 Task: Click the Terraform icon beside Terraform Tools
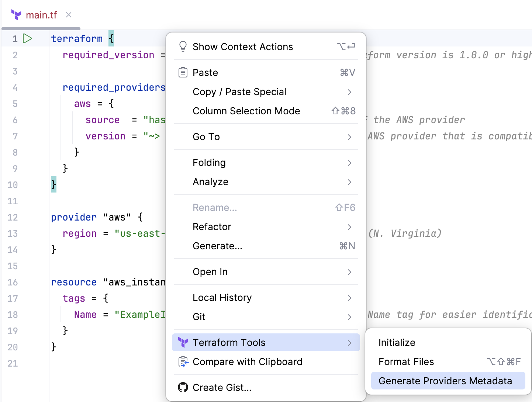(x=183, y=342)
